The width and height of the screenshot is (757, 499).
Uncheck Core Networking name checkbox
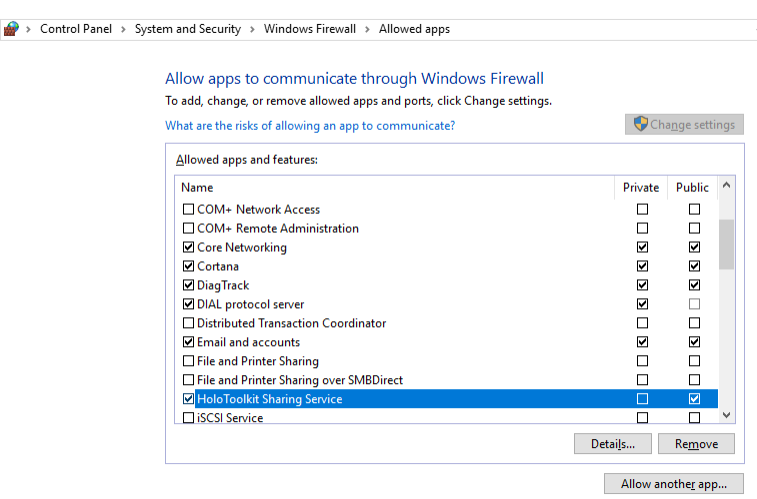(x=188, y=247)
